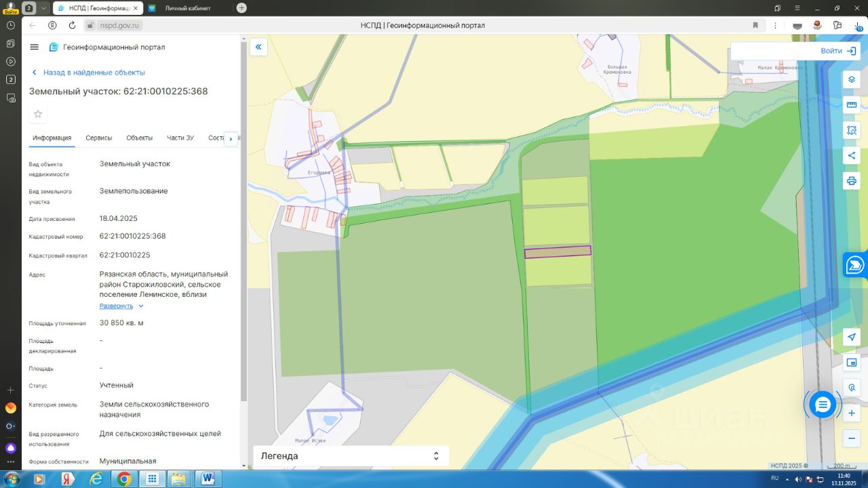Activate the area search selection tool
This screenshot has height=488, width=868.
852,130
